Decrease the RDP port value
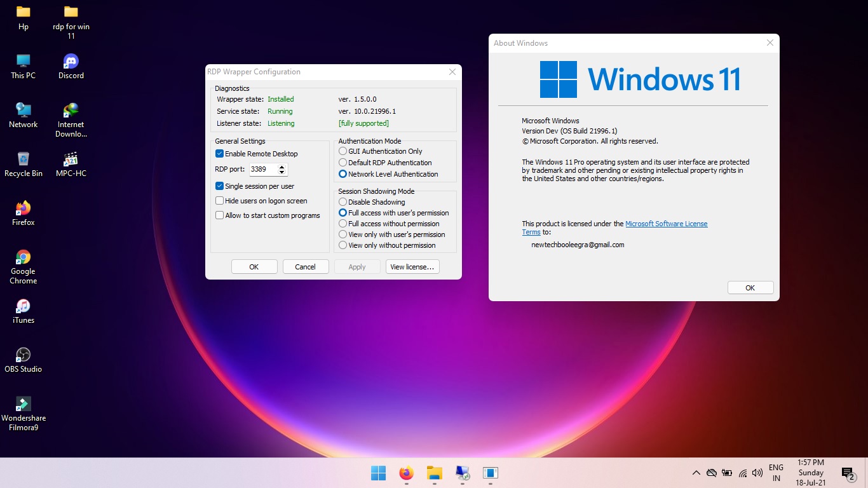Viewport: 868px width, 488px height. [x=283, y=172]
